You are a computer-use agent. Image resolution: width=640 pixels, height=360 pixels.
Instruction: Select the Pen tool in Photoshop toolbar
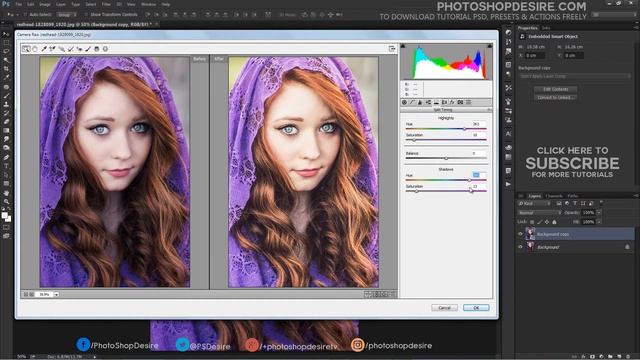6,157
